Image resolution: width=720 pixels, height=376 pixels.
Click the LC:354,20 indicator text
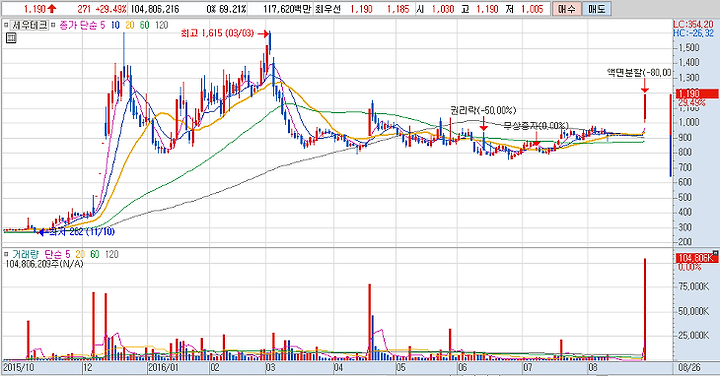(x=693, y=25)
